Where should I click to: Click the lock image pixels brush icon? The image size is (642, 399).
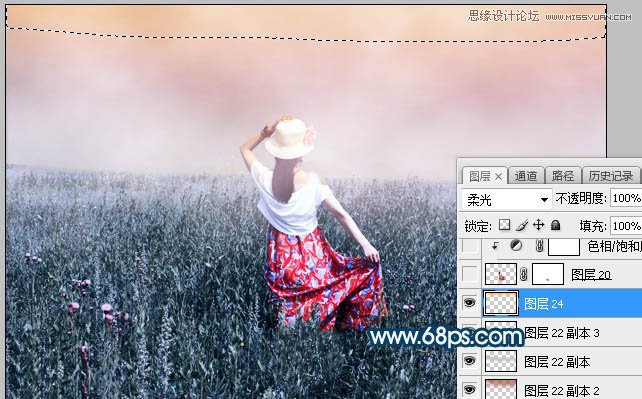coord(522,225)
